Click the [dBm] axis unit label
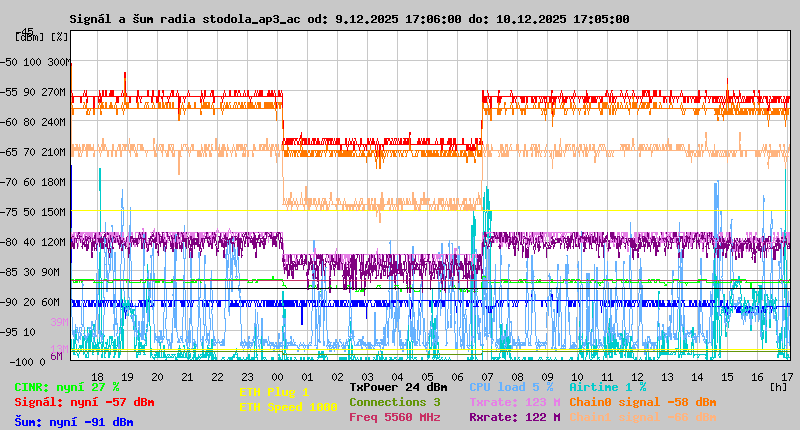The height and width of the screenshot is (430, 800). (29, 36)
